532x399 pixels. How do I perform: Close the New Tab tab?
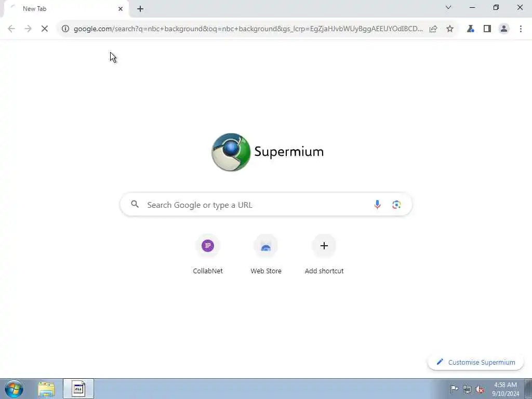tap(121, 9)
